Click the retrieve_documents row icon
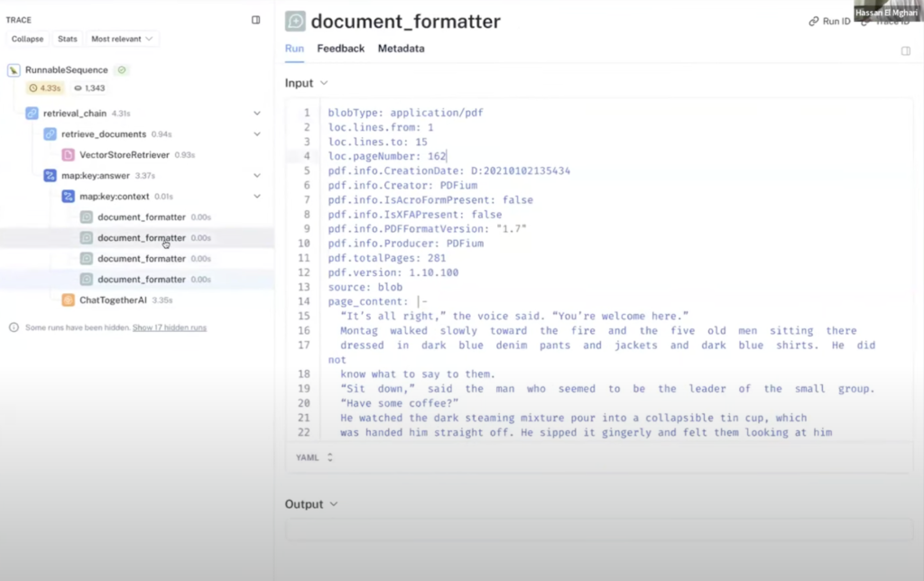 tap(51, 134)
